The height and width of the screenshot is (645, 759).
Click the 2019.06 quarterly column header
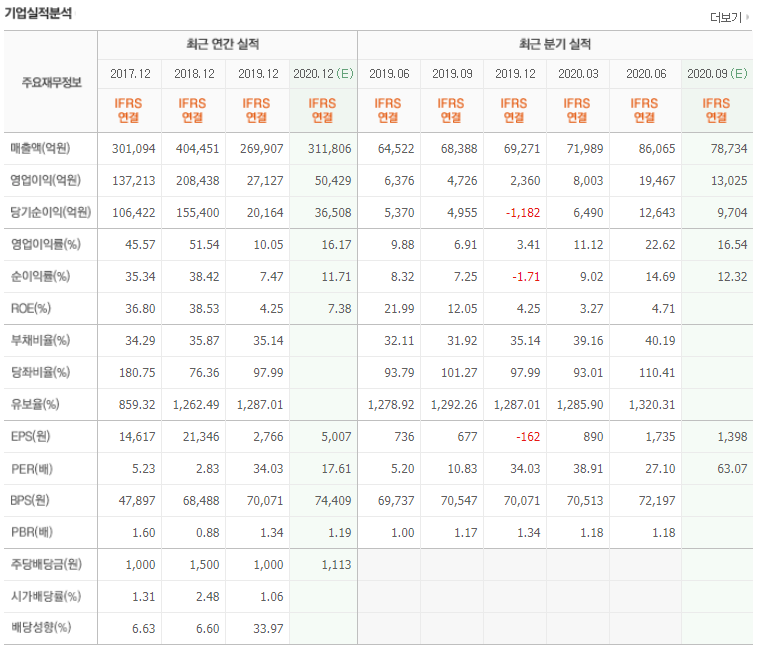click(x=389, y=74)
